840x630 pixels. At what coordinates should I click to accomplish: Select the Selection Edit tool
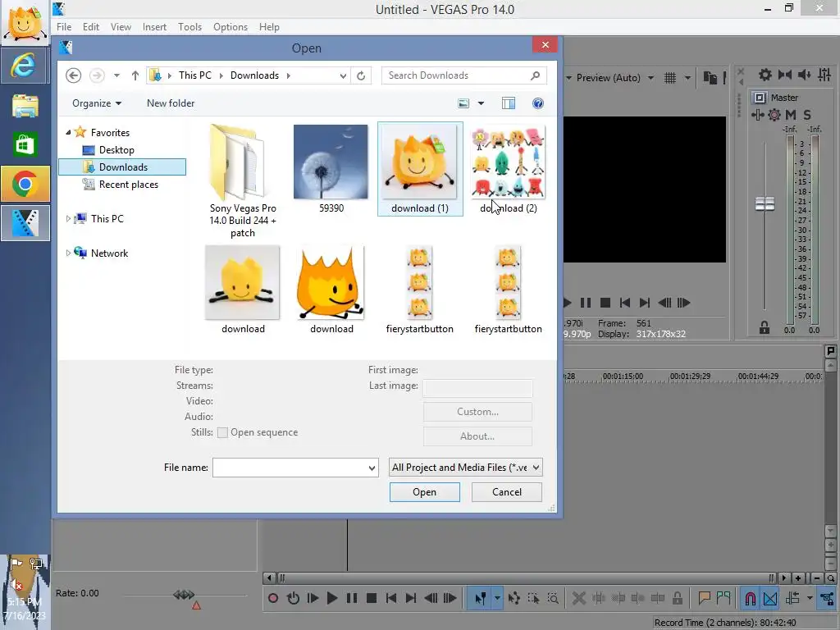533,598
